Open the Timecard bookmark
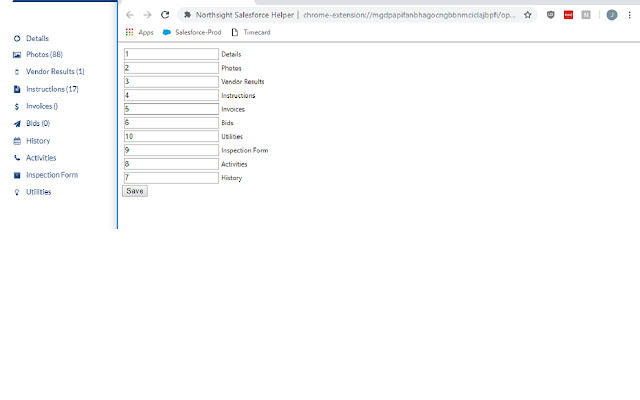The image size is (640, 400). tap(251, 32)
